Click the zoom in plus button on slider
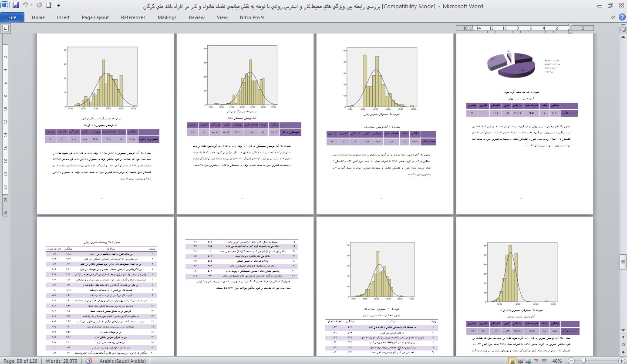Screen dimensions: 627x364 pyautogui.click(x=621, y=361)
